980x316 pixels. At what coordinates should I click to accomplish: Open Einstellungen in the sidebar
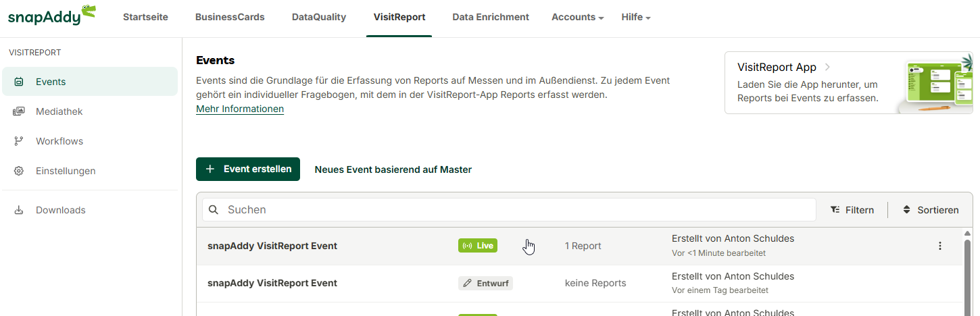click(90, 171)
